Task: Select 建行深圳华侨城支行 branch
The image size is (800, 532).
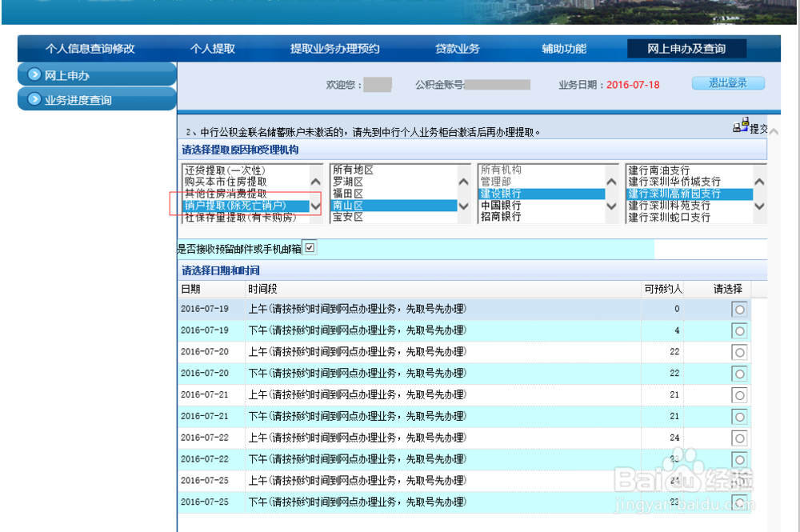Action: pyautogui.click(x=690, y=182)
